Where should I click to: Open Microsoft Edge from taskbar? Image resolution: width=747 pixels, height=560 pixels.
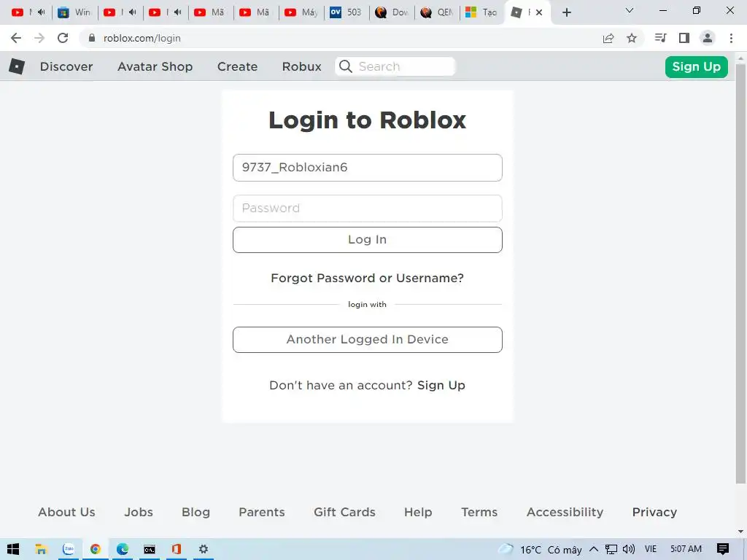pyautogui.click(x=123, y=549)
